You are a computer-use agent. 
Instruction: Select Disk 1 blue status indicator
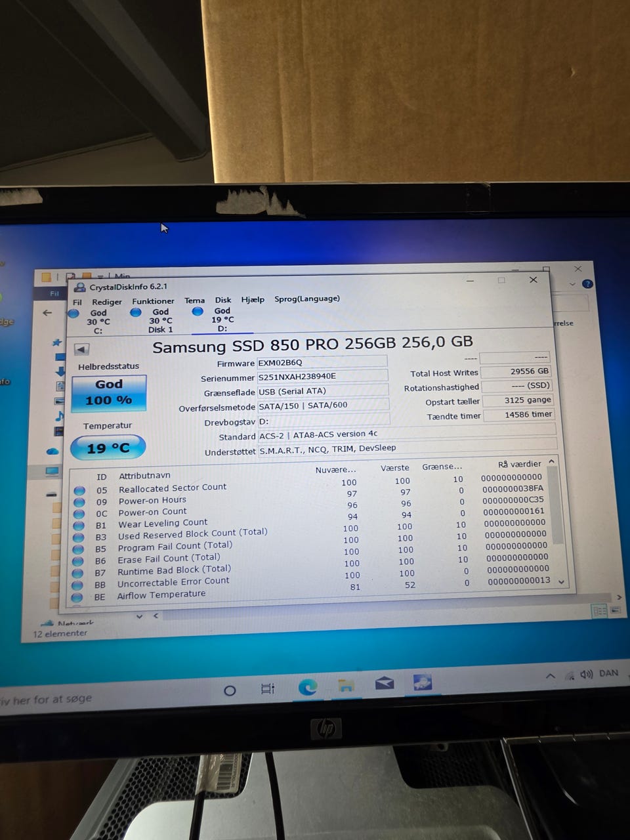pyautogui.click(x=136, y=312)
